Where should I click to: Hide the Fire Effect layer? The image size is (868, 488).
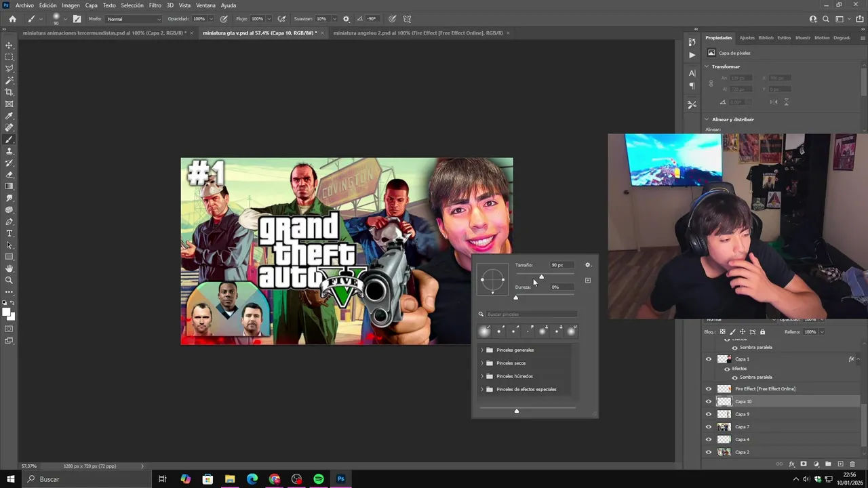(709, 389)
